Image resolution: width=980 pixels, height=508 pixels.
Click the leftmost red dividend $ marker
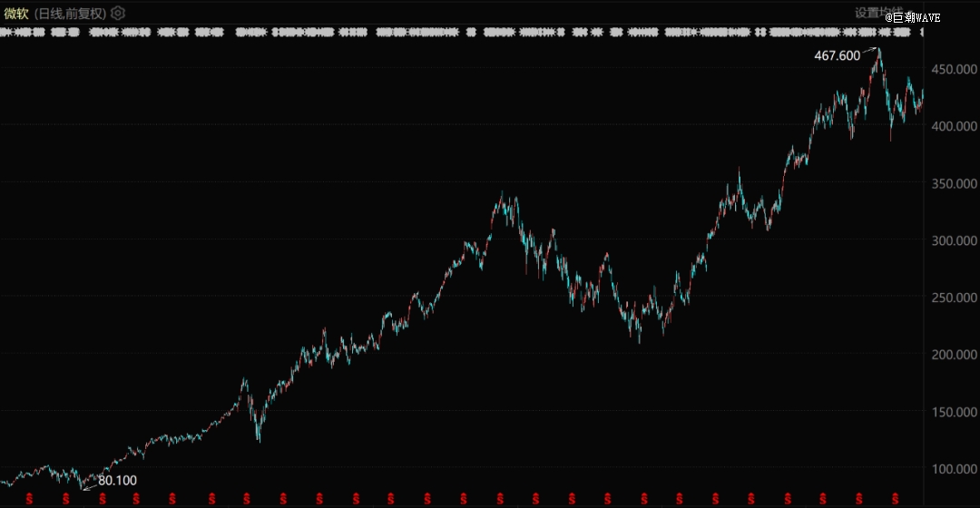click(x=30, y=498)
